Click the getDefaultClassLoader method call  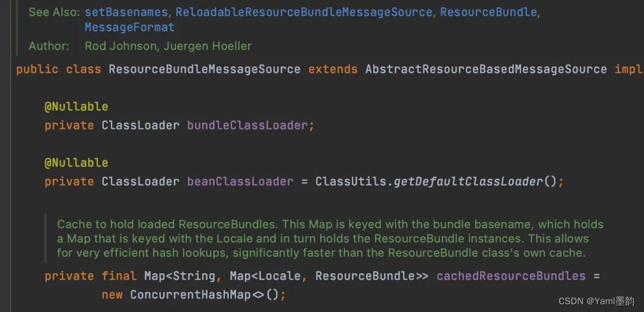point(469,181)
